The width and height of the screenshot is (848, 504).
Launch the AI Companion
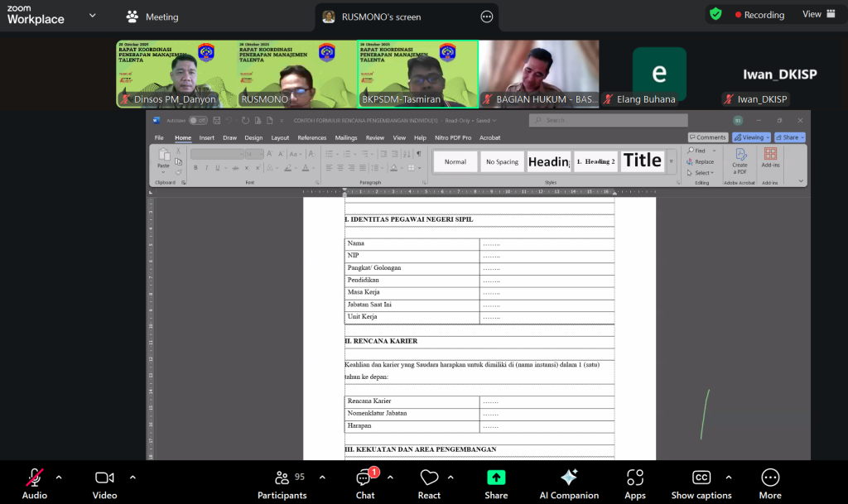click(568, 482)
